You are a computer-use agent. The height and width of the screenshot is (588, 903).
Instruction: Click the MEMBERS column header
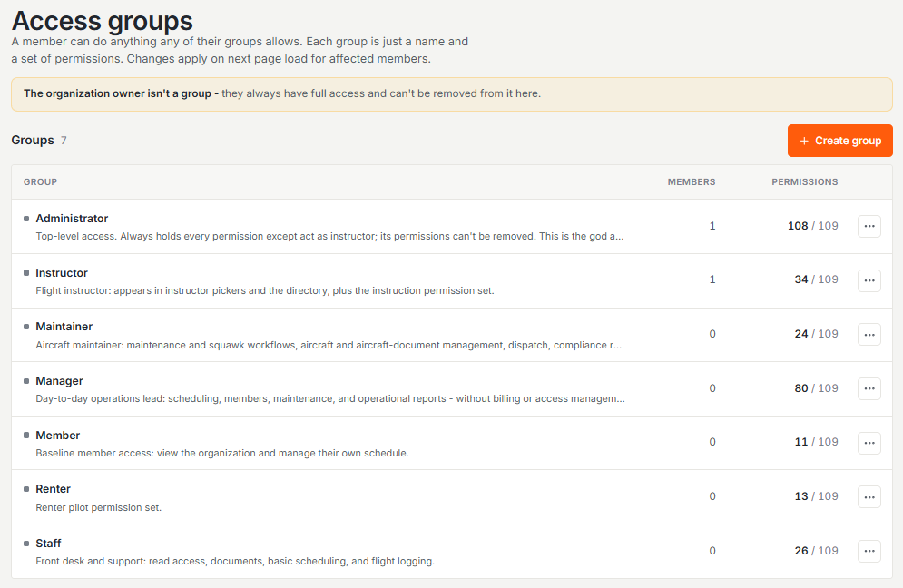click(691, 182)
